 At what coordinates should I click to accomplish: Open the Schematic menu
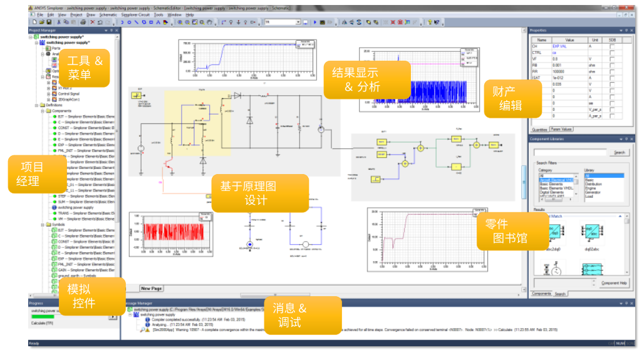tap(108, 15)
